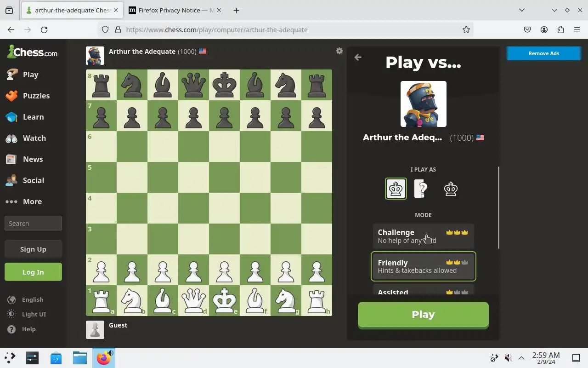The width and height of the screenshot is (588, 368).
Task: Reload the page
Action: [x=44, y=29]
